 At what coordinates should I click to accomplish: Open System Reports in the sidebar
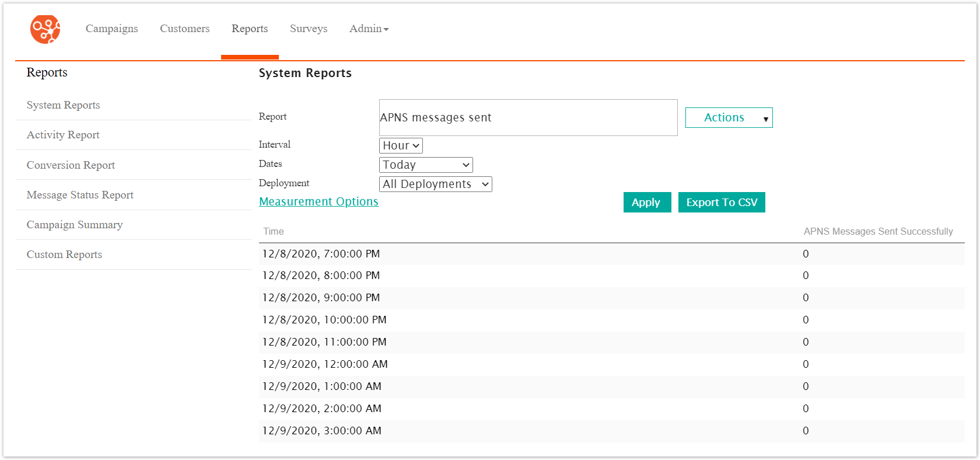[x=63, y=105]
